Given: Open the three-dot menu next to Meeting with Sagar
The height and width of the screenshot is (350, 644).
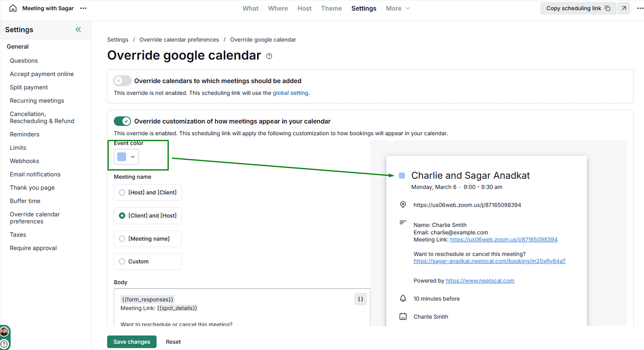Looking at the screenshot, I should tap(83, 8).
